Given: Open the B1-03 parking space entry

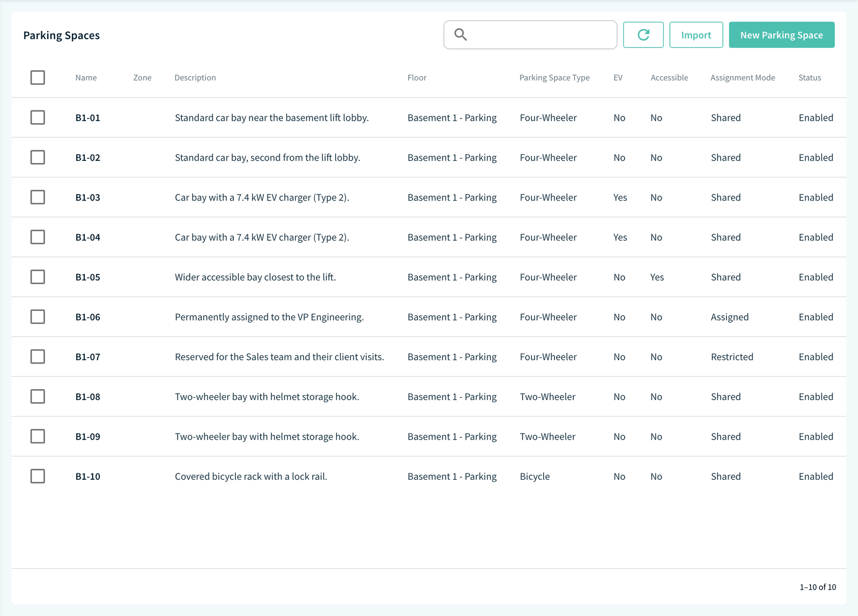Looking at the screenshot, I should tap(428, 197).
